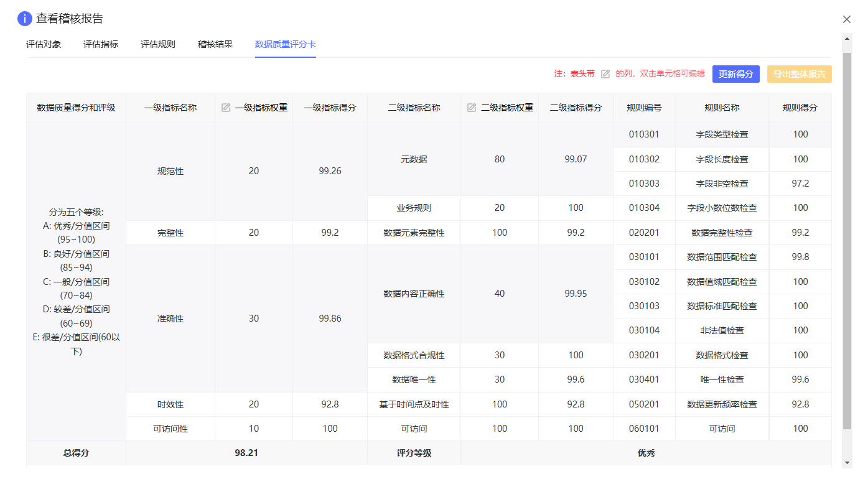Select 可访问性 weight cell 10

coord(254,429)
